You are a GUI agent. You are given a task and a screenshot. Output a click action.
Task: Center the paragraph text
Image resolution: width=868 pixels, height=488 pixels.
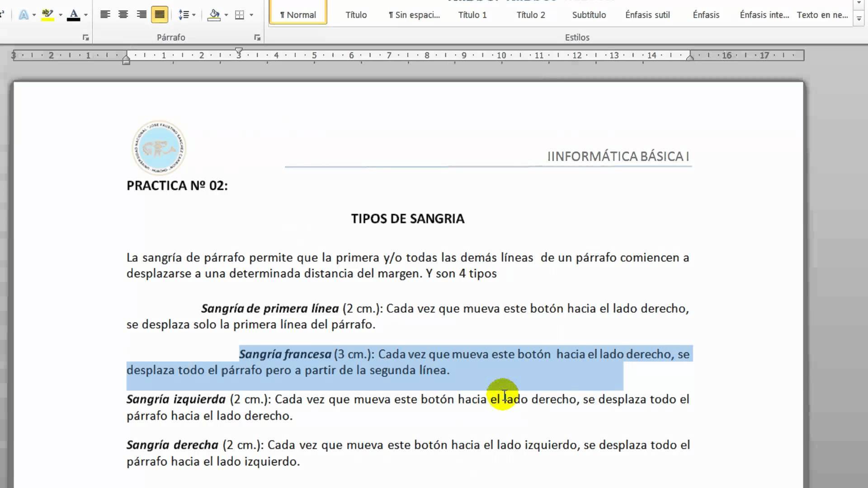[x=123, y=15]
